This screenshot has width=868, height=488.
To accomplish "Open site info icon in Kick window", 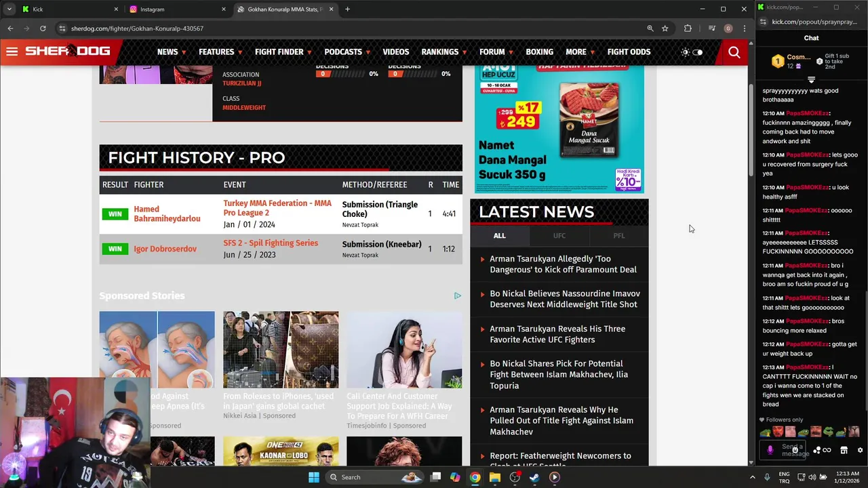I will [763, 22].
